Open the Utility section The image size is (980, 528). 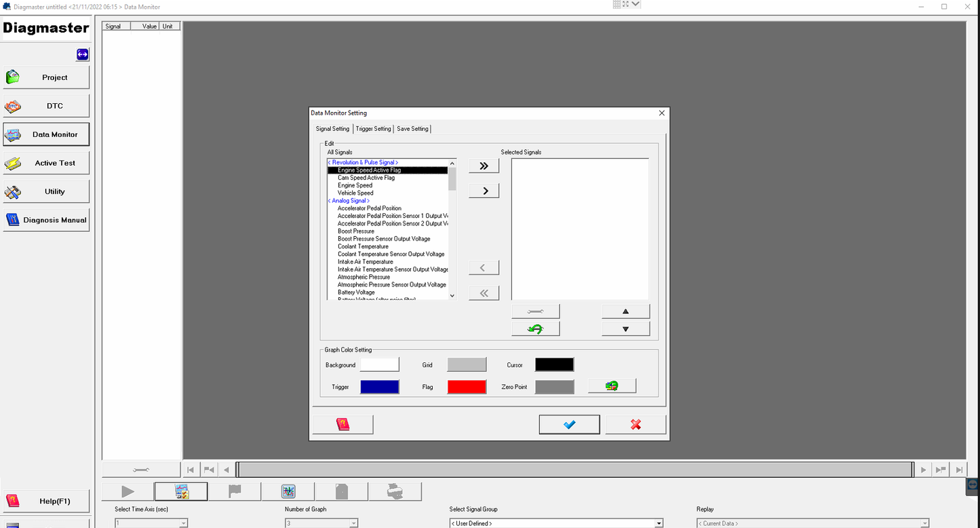click(46, 191)
